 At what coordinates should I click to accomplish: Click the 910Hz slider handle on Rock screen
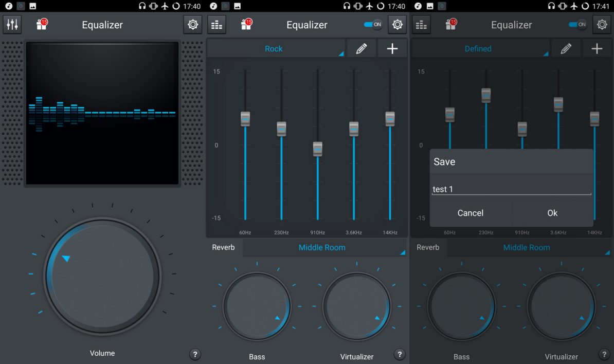[x=318, y=149]
